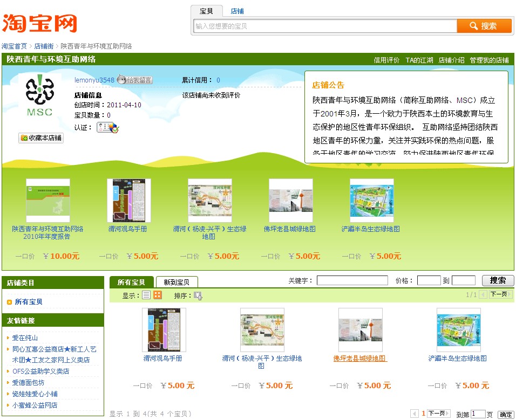Focus the go-to-page number field
This screenshot has height=420, width=516.
point(478,414)
